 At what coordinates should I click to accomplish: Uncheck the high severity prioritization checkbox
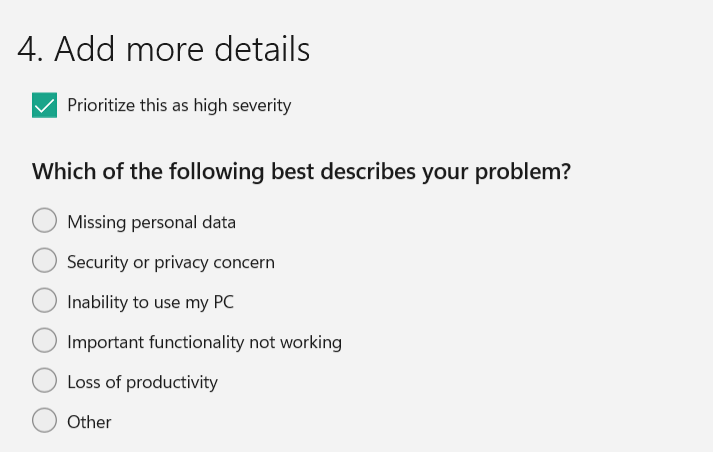point(44,105)
